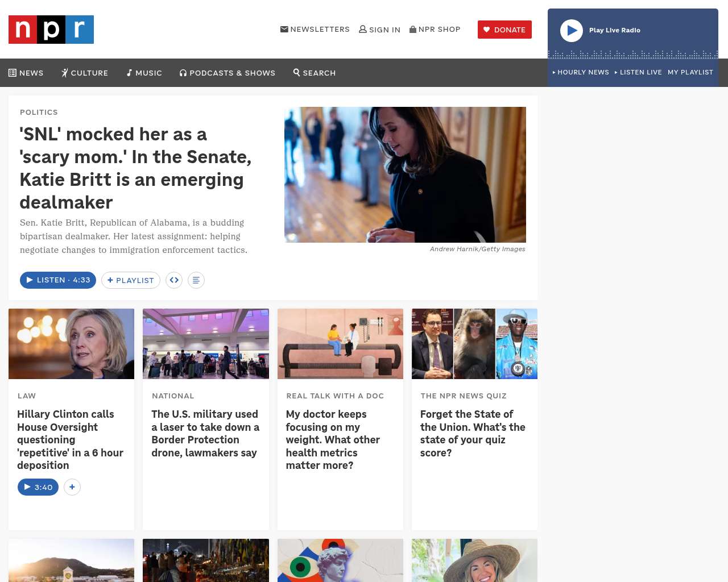Play the 3:40 Hillary Clinton audio
Screen dimensions: 728x582
click(38, 487)
